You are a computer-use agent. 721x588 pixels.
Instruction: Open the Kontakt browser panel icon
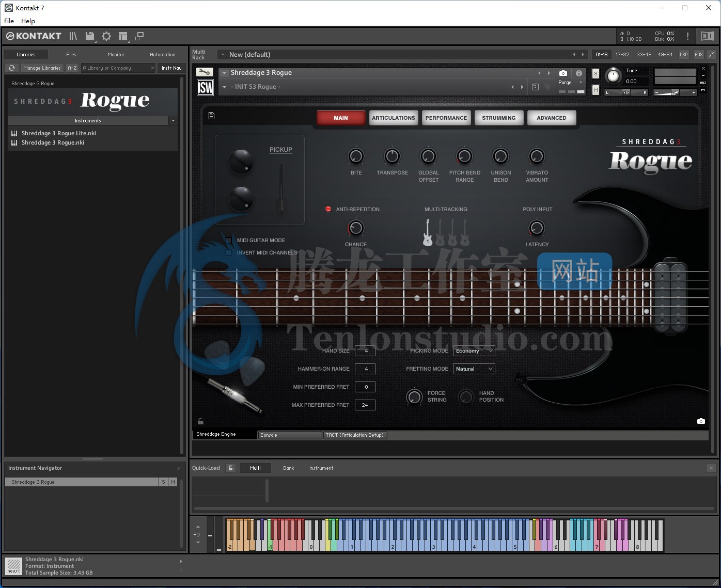pyautogui.click(x=73, y=36)
